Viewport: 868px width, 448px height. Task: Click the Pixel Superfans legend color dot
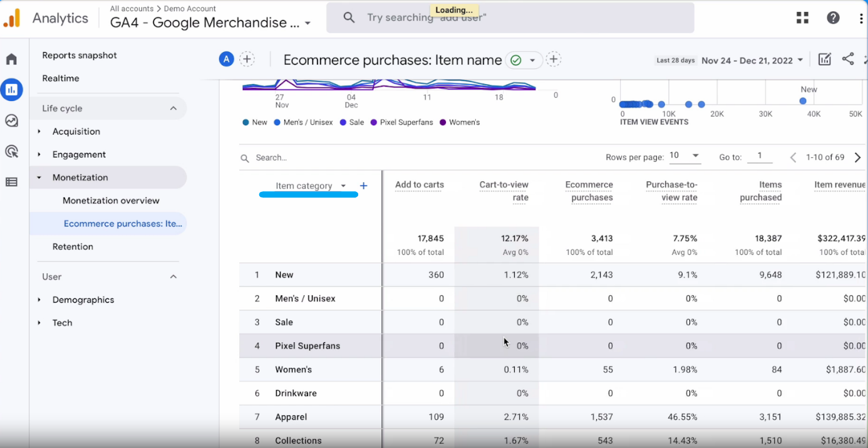[x=374, y=122]
